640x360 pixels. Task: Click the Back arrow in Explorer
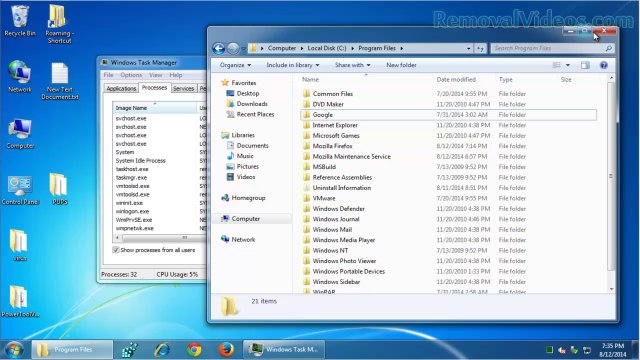point(218,49)
